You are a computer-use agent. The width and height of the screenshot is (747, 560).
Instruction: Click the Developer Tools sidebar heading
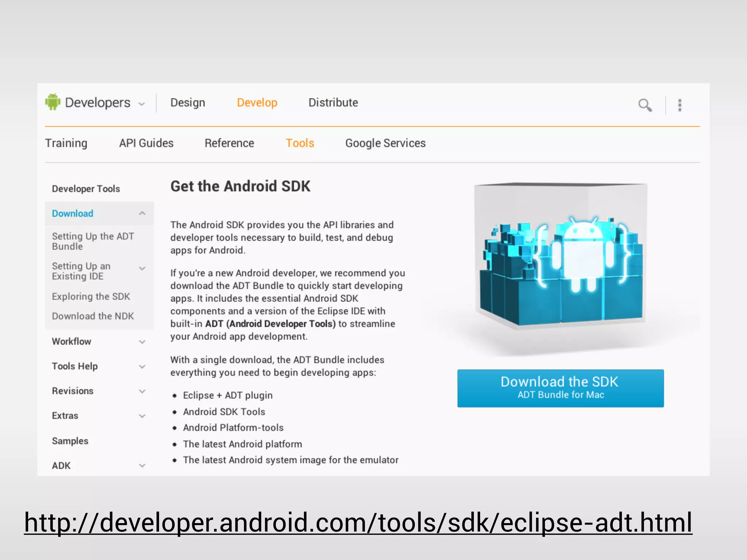pyautogui.click(x=86, y=189)
